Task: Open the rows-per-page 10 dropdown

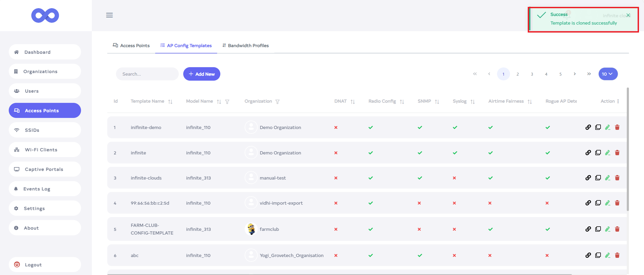Action: click(608, 74)
